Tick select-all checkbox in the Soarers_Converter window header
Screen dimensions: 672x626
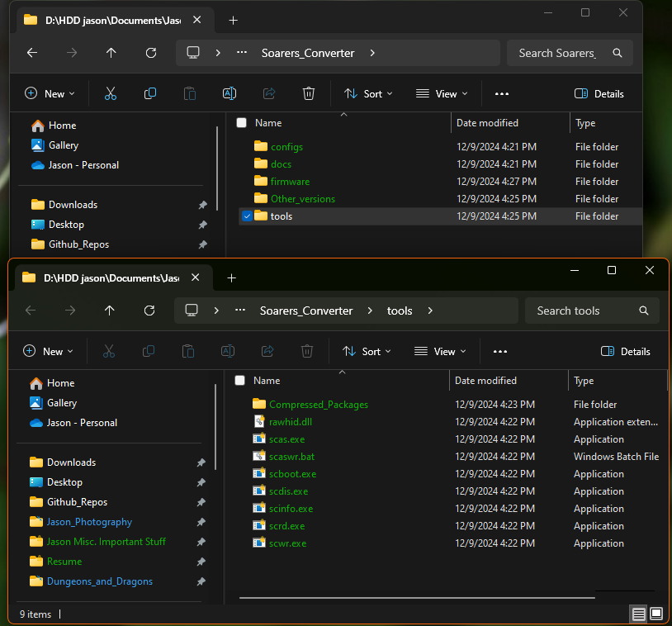point(241,123)
